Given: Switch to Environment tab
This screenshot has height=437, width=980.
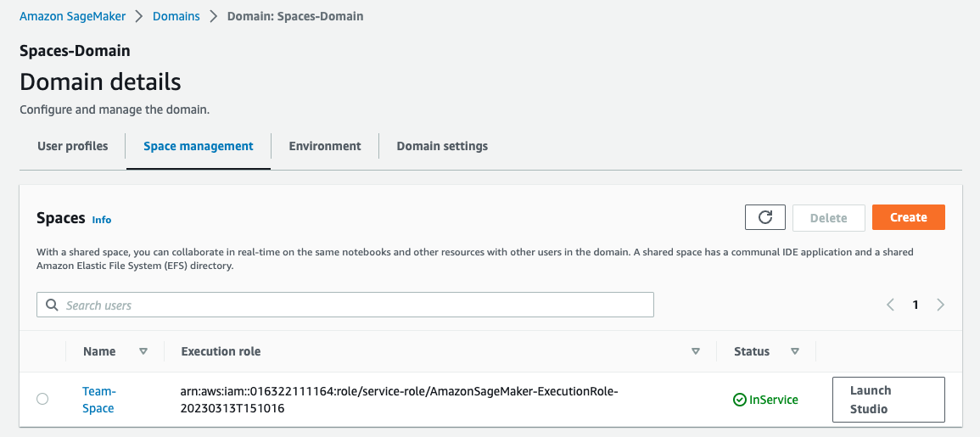Looking at the screenshot, I should click(x=325, y=146).
